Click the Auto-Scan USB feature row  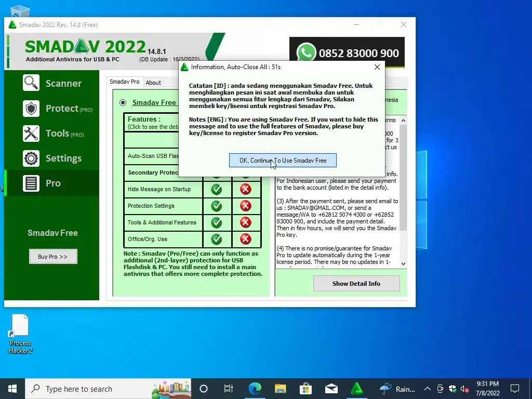pyautogui.click(x=153, y=156)
